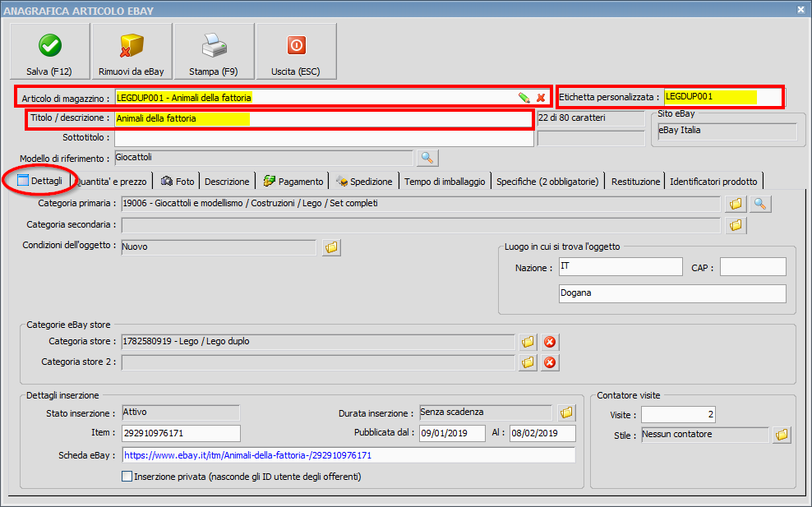Search primary category with magnifier icon
The height and width of the screenshot is (507, 812).
(x=759, y=204)
